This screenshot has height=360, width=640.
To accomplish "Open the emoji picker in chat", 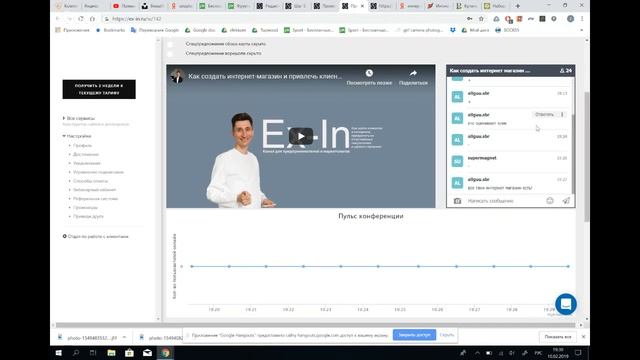I will coord(550,200).
